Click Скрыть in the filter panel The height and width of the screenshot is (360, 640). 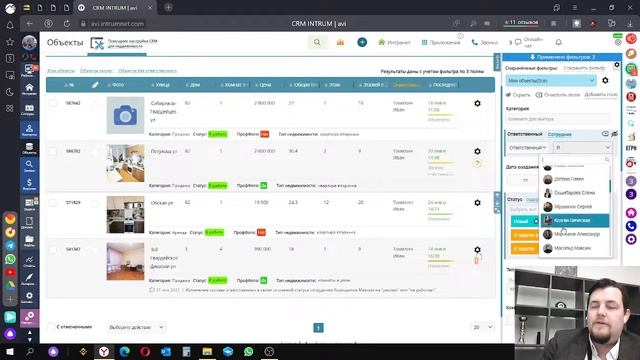tap(518, 95)
